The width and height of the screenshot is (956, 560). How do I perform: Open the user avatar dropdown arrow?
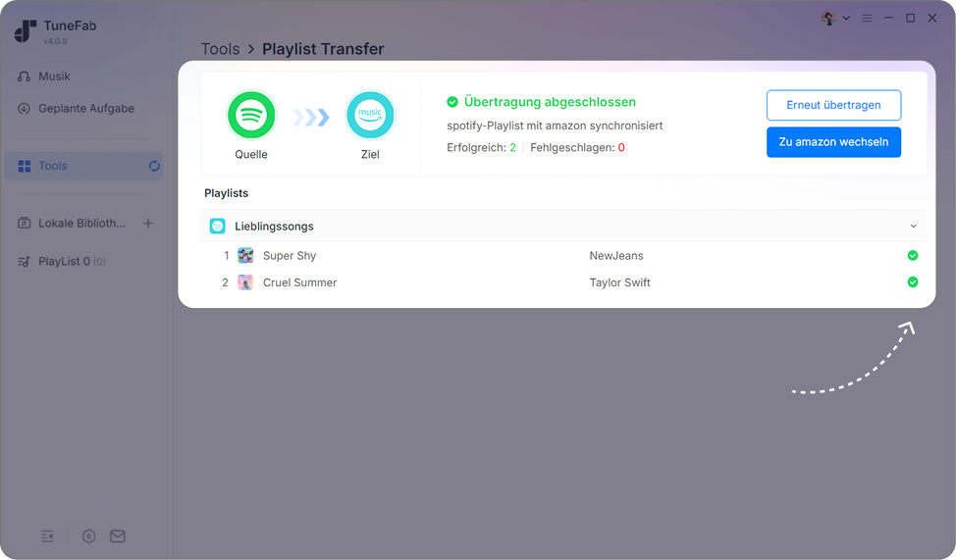(x=846, y=19)
